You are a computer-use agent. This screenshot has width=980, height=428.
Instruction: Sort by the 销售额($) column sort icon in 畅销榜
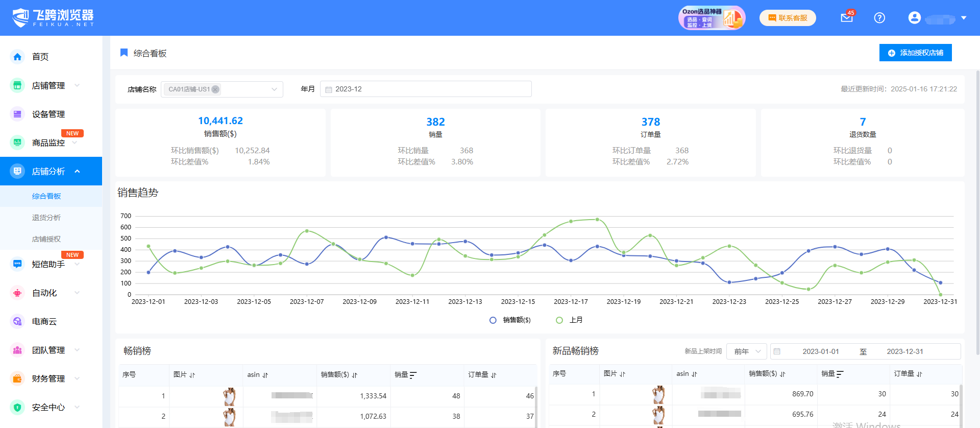(355, 375)
